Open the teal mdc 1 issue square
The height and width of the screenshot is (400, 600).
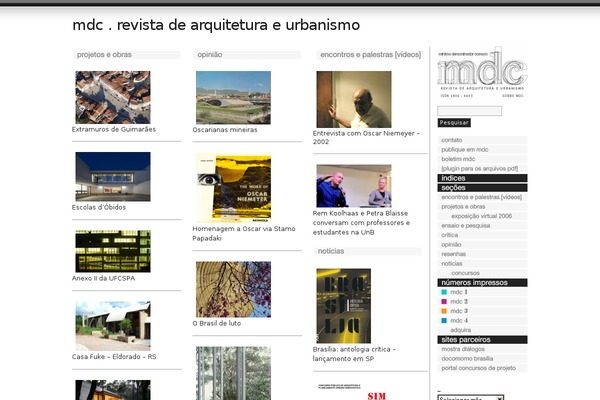[444, 292]
